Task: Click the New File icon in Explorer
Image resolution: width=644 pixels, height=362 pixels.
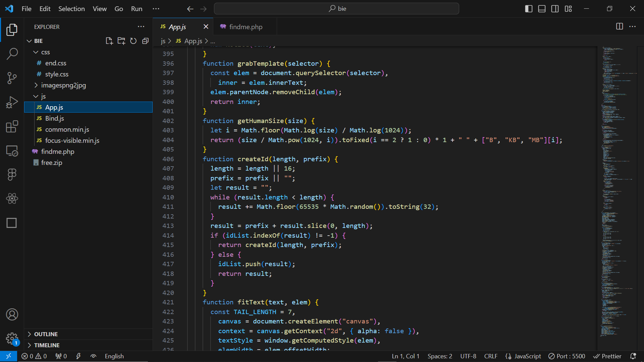Action: tap(109, 41)
